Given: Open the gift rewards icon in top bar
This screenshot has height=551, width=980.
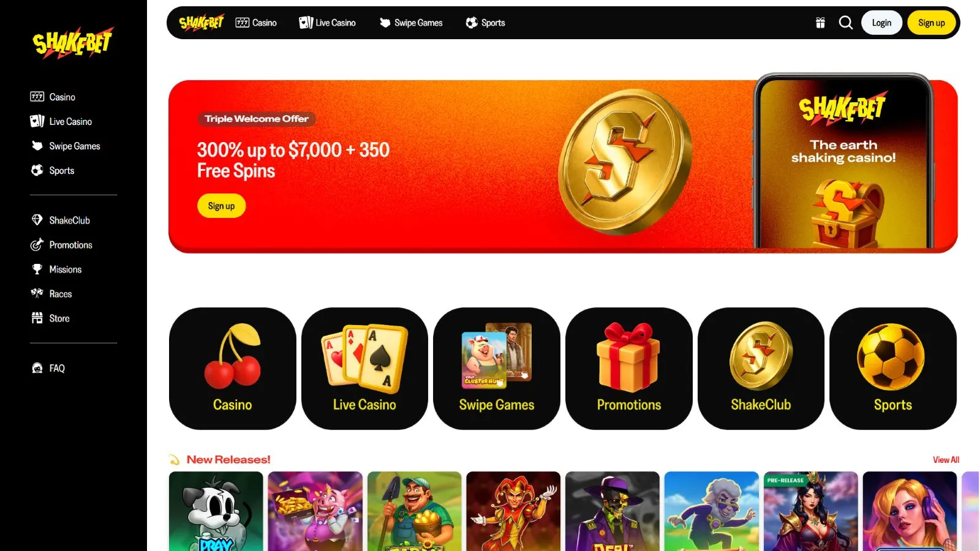Looking at the screenshot, I should click(x=820, y=23).
